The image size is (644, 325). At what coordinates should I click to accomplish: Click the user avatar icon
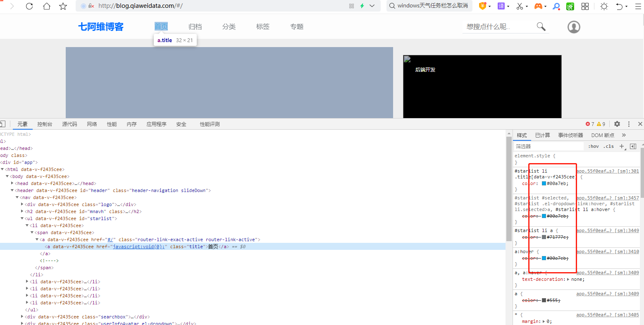point(574,27)
